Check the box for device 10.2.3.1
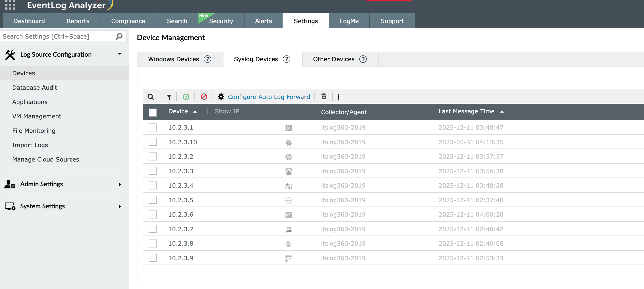 pyautogui.click(x=153, y=127)
